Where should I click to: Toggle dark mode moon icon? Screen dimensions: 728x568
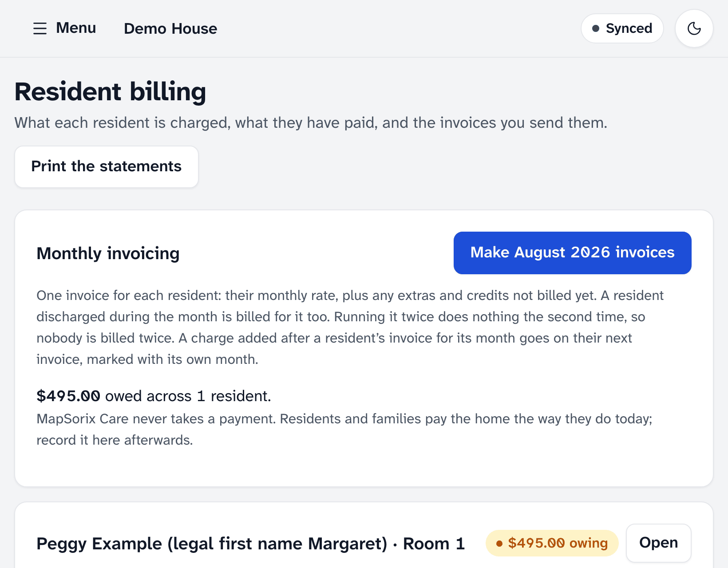pos(694,28)
